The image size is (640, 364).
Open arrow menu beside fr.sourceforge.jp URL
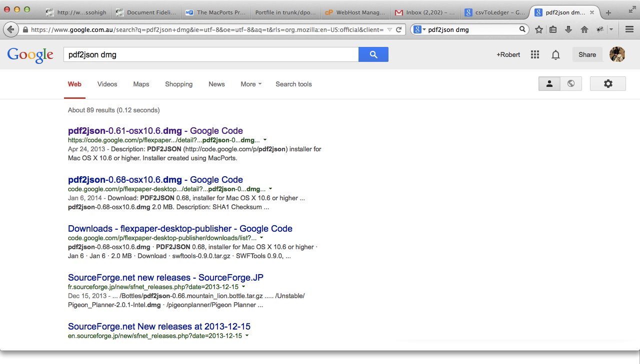coord(243,287)
